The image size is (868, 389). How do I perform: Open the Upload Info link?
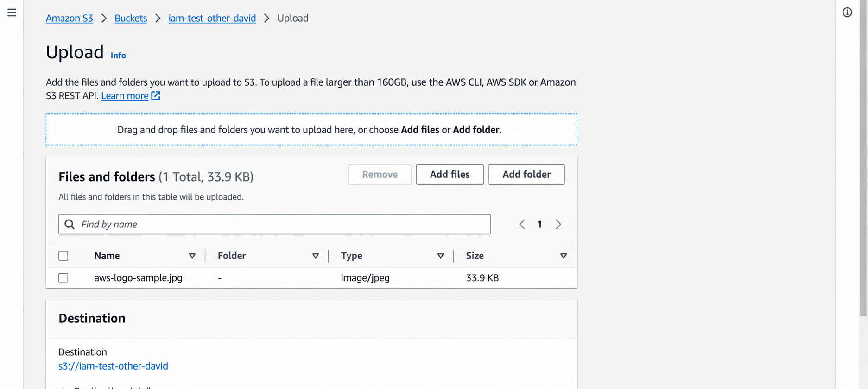[118, 56]
